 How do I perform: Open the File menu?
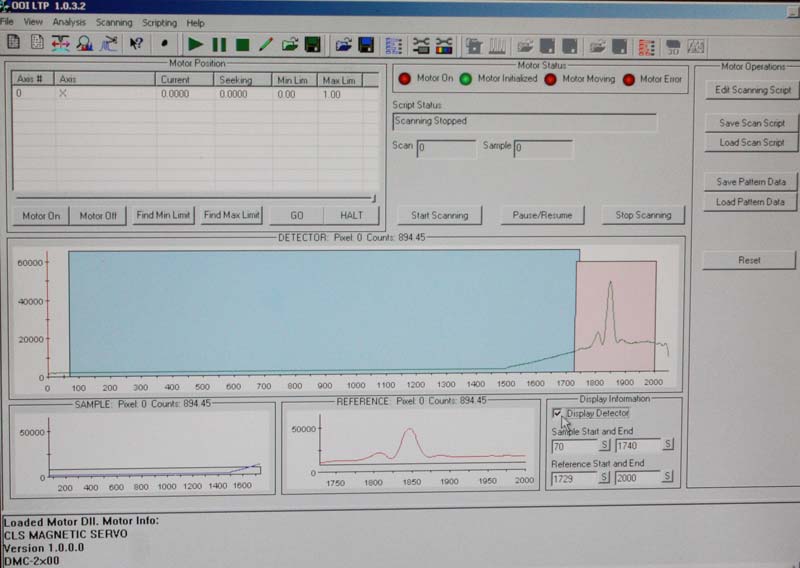point(7,21)
